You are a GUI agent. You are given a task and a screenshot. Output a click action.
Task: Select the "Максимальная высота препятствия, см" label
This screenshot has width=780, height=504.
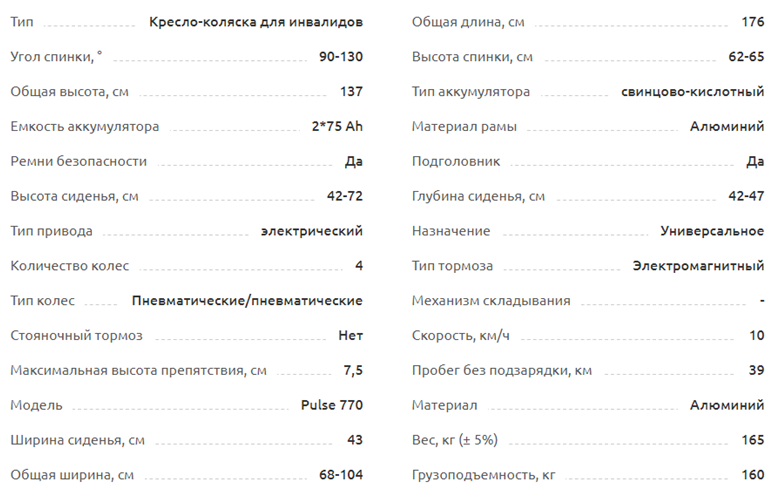(138, 370)
